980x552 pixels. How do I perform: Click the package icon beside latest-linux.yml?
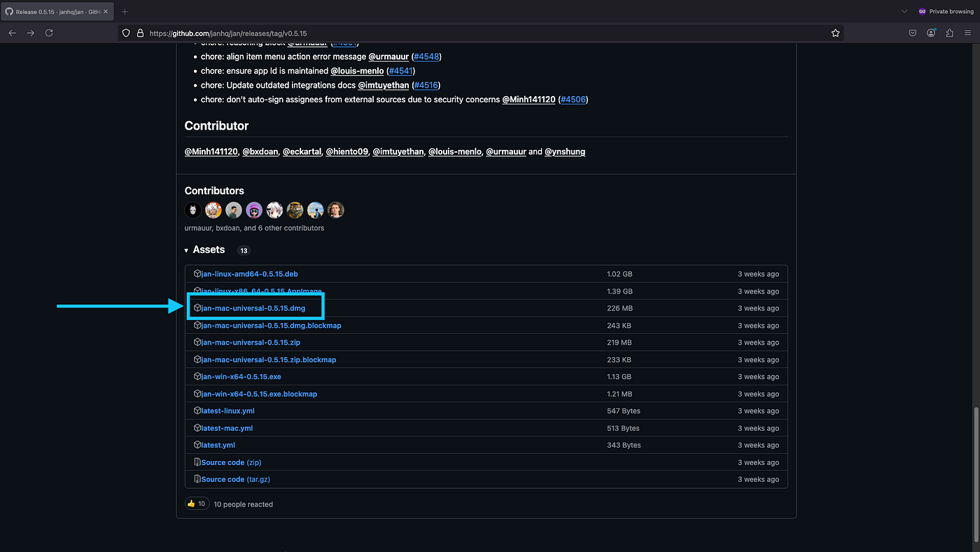(197, 411)
